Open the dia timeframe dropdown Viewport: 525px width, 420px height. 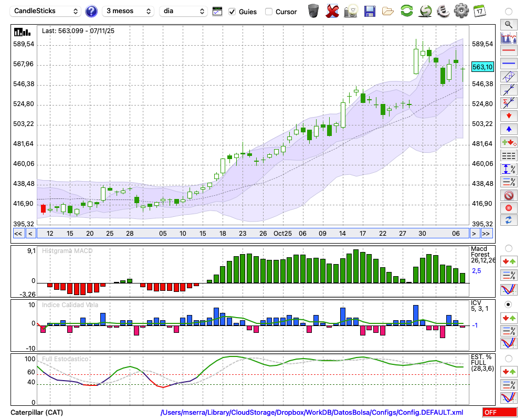[183, 11]
